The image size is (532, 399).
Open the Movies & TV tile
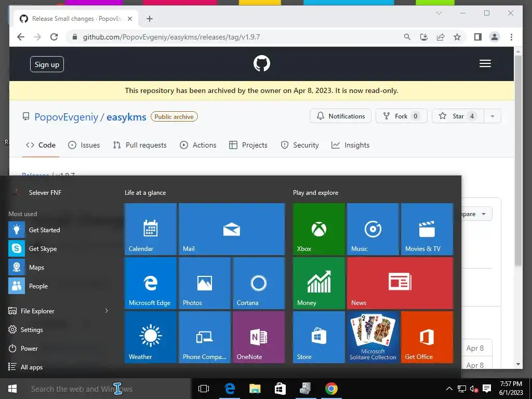click(x=427, y=229)
